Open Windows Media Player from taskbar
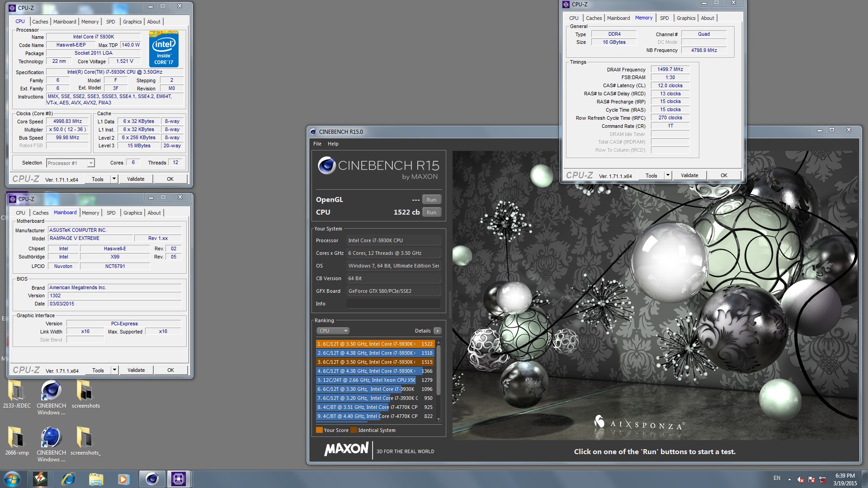868x488 pixels. tap(123, 479)
